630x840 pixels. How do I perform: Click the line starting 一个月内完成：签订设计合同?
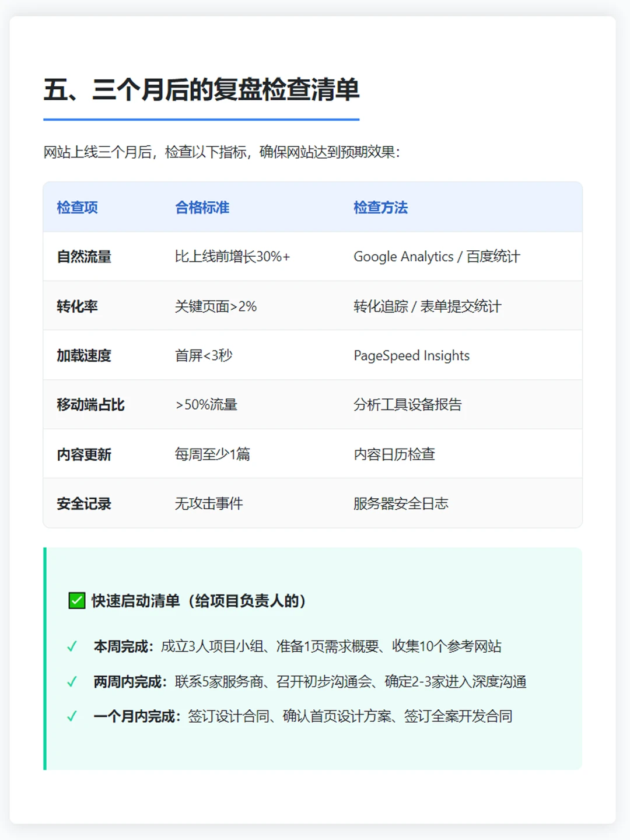(303, 716)
